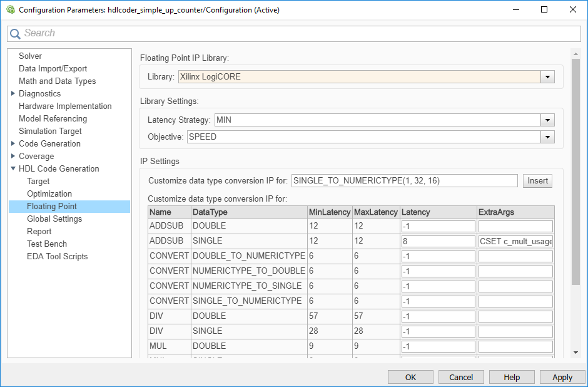
Task: Edit Latency for DIV SINGLE
Action: [x=438, y=331]
